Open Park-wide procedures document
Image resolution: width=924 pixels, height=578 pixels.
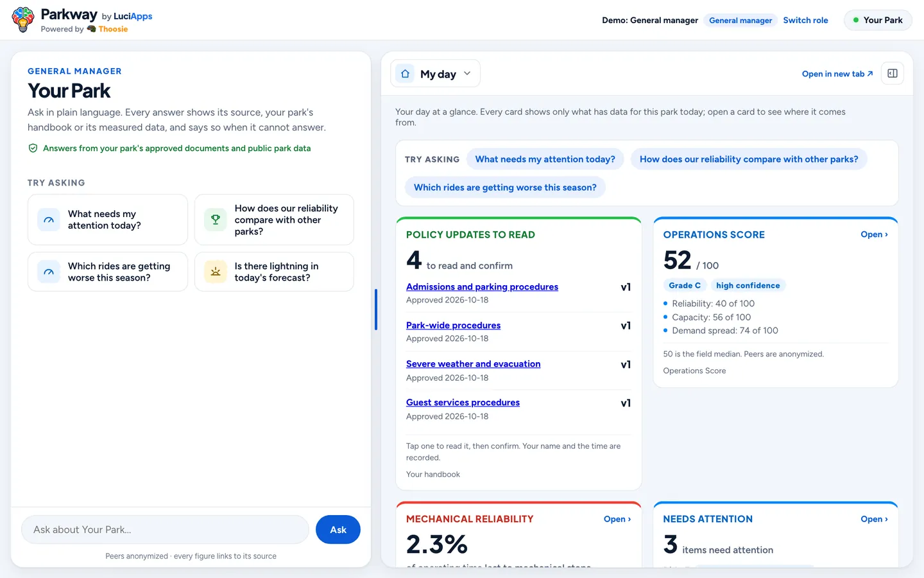tap(453, 325)
